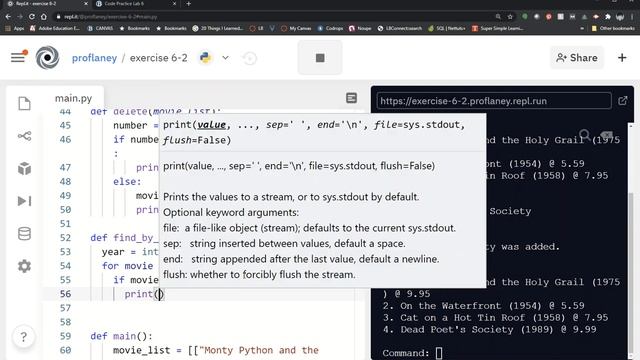
Task: Toggle the editor layout icon
Action: (351, 98)
